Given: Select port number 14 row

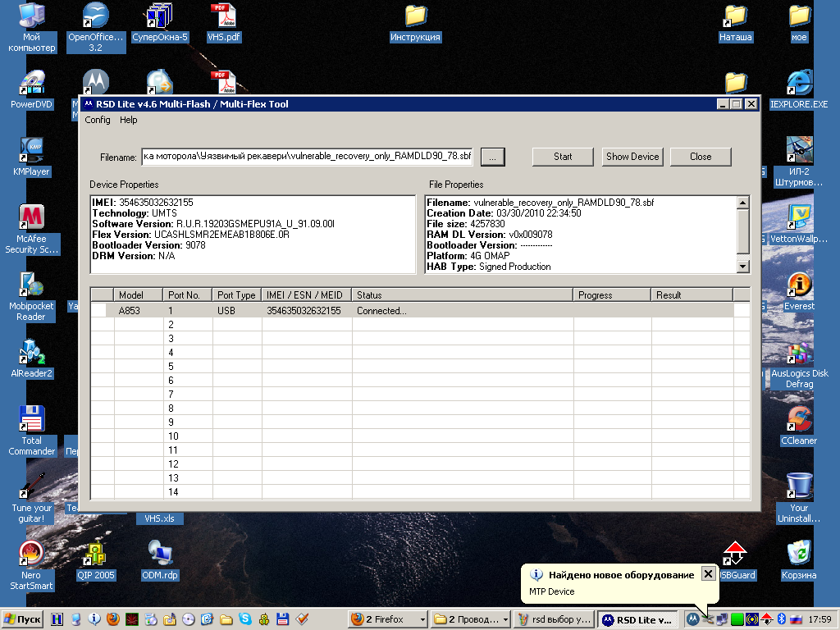Looking at the screenshot, I should point(419,492).
